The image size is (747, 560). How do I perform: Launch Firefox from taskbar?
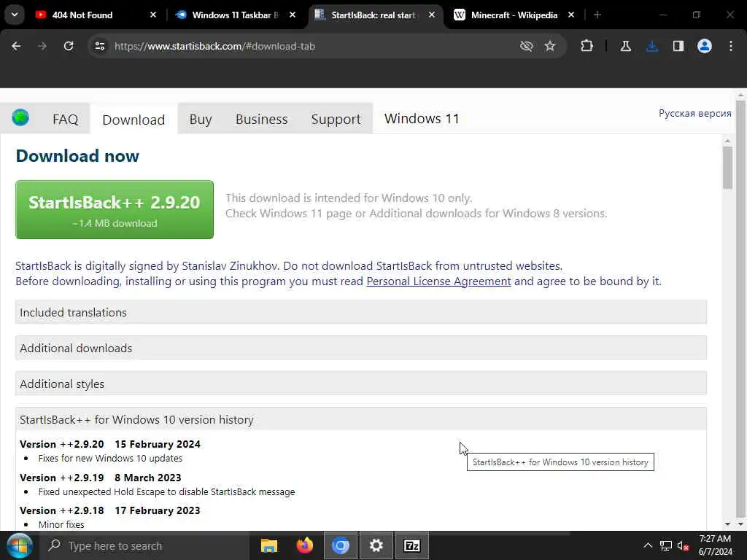(305, 545)
